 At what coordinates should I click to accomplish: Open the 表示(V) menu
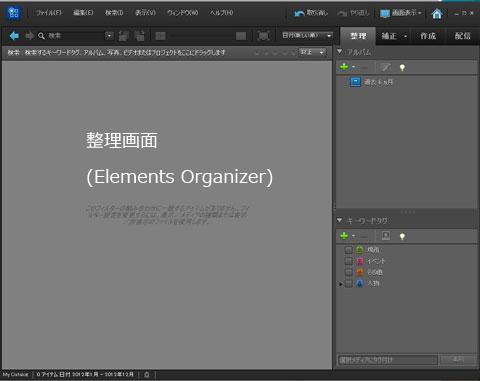pos(145,13)
